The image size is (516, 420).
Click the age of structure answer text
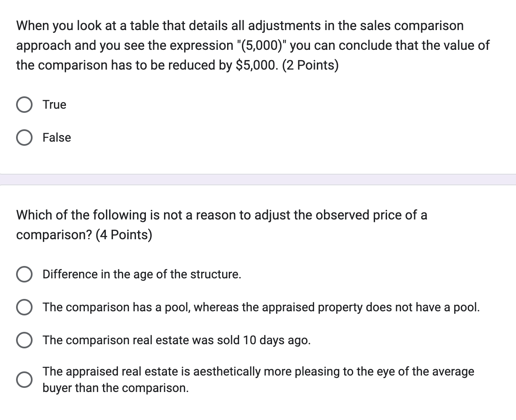(x=141, y=274)
